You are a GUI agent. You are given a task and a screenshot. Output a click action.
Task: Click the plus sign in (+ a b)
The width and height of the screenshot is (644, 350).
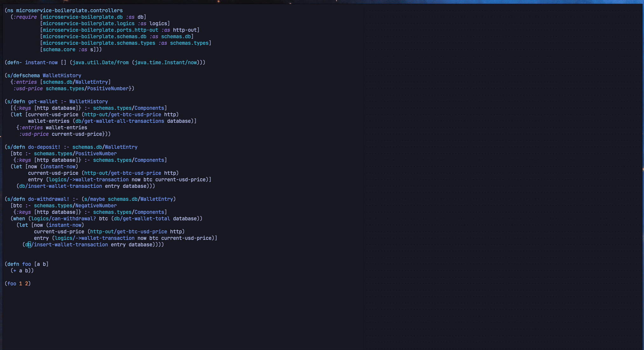tap(15, 271)
